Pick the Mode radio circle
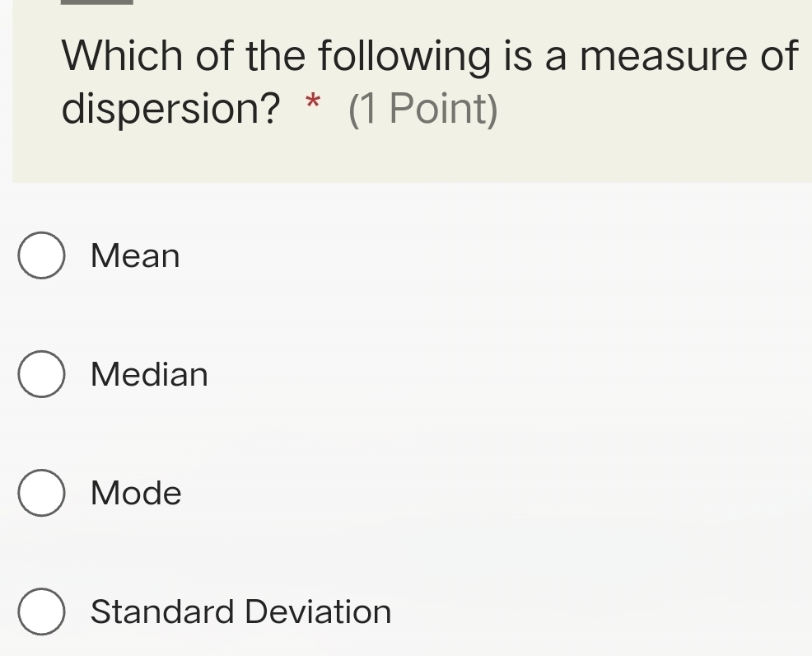The height and width of the screenshot is (656, 812). click(41, 493)
